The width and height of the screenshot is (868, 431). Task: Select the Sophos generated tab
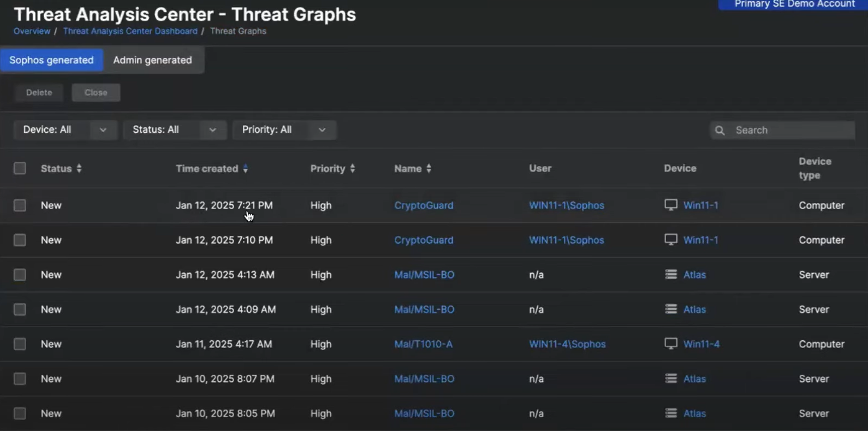tap(51, 60)
